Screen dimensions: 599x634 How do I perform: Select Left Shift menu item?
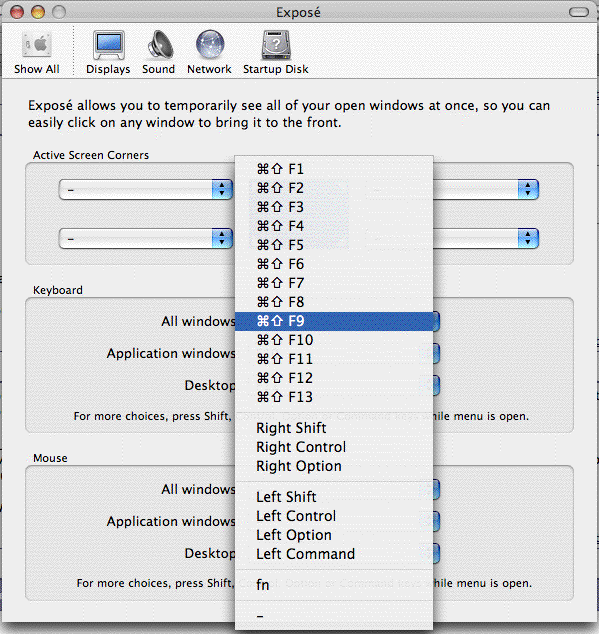point(334,497)
